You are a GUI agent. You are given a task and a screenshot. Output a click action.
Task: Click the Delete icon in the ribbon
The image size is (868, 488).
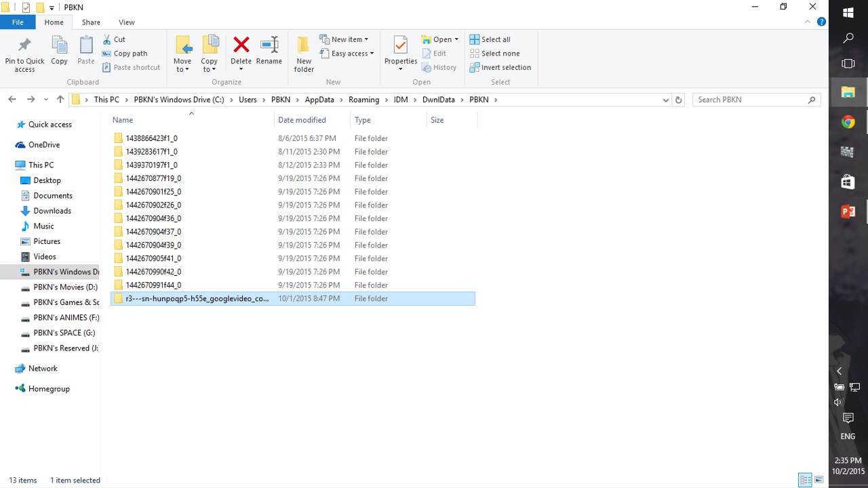(x=241, y=46)
